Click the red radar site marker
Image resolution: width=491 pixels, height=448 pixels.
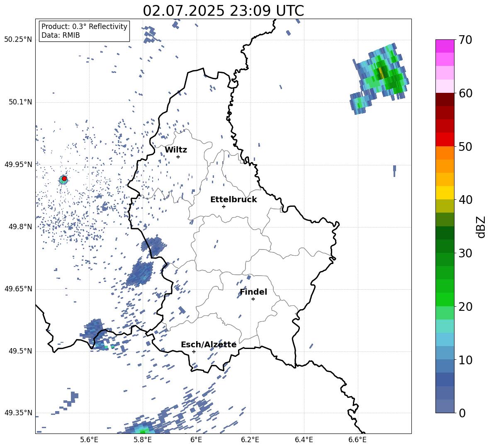pyautogui.click(x=64, y=179)
